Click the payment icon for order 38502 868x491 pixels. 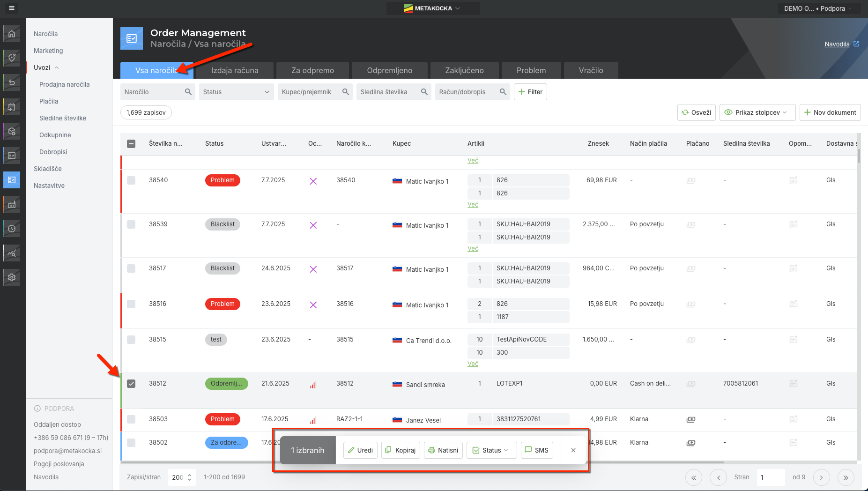[691, 443]
